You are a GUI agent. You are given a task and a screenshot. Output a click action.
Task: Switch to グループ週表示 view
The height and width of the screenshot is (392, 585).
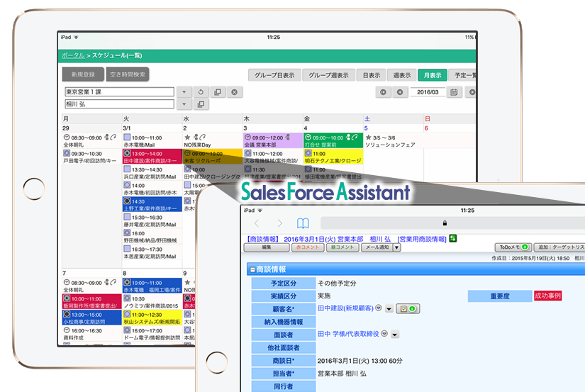328,75
